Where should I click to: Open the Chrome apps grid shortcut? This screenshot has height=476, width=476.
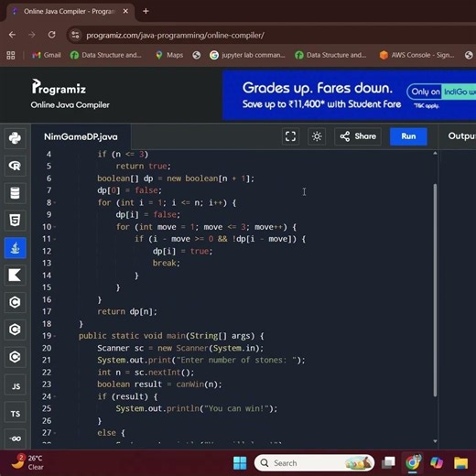click(11, 55)
